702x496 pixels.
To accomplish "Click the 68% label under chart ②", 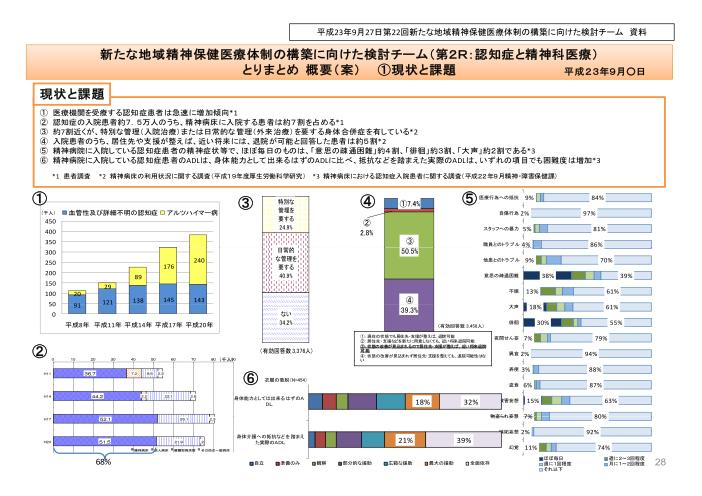I will pos(103,462).
